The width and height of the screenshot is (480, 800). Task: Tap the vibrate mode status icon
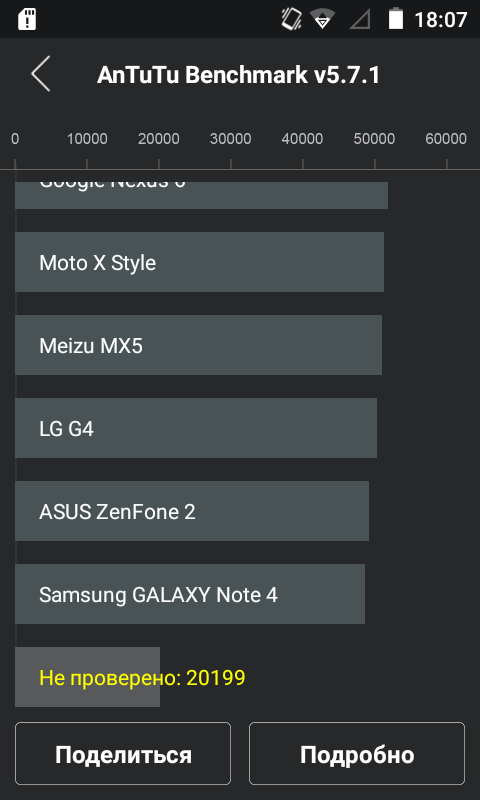coord(291,19)
